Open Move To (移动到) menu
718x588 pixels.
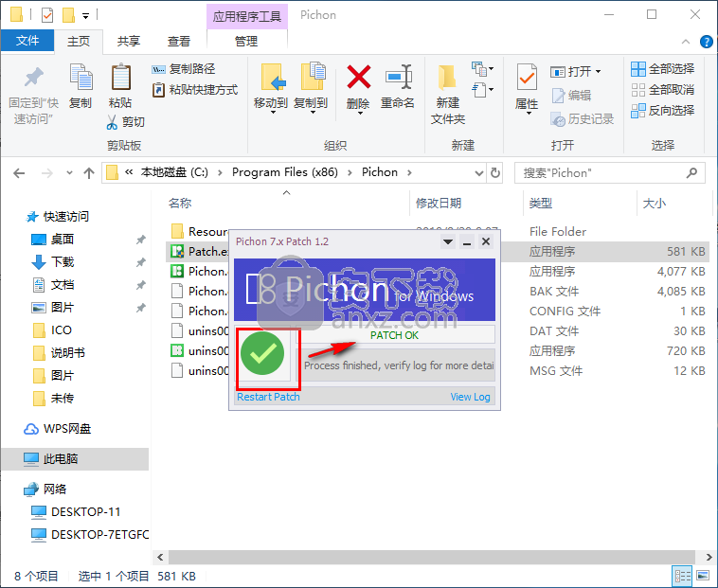tap(271, 88)
